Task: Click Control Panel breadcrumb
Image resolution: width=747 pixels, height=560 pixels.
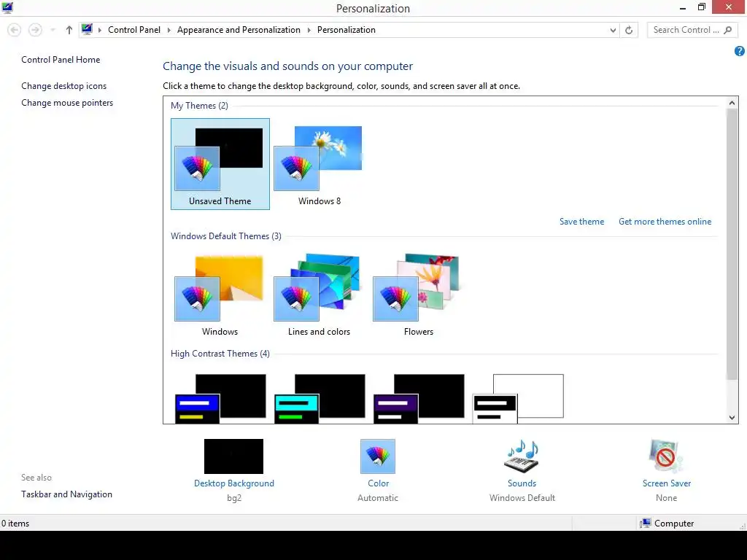Action: click(134, 29)
